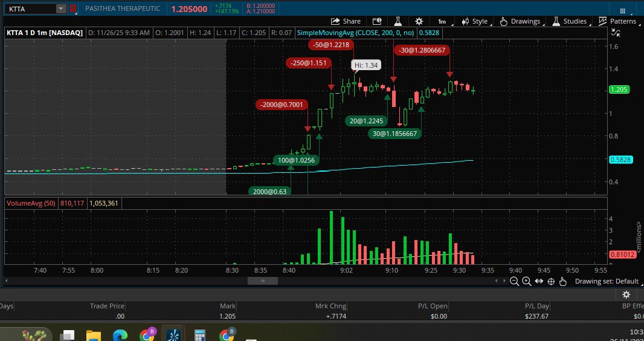Click the volume value 1,053,361
The width and height of the screenshot is (644, 341).
104,203
